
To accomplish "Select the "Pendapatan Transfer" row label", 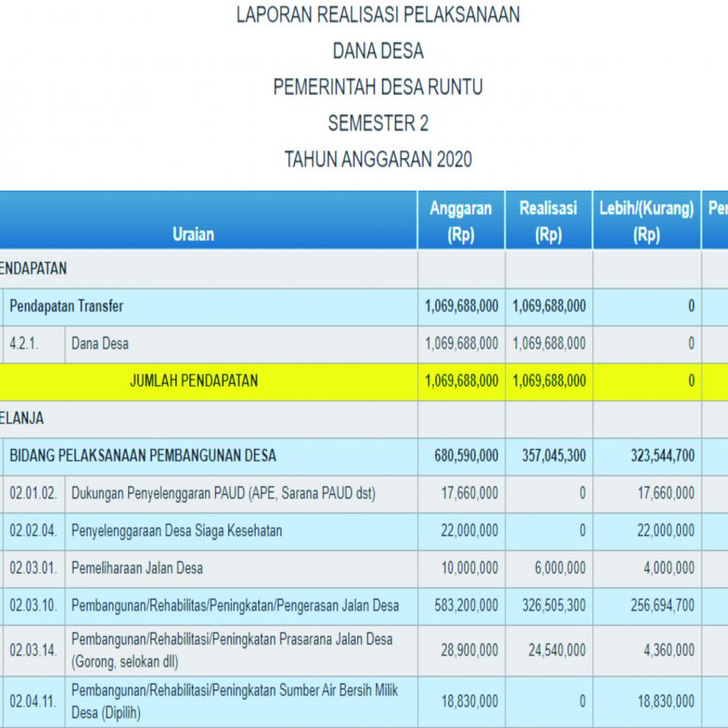I will click(66, 306).
